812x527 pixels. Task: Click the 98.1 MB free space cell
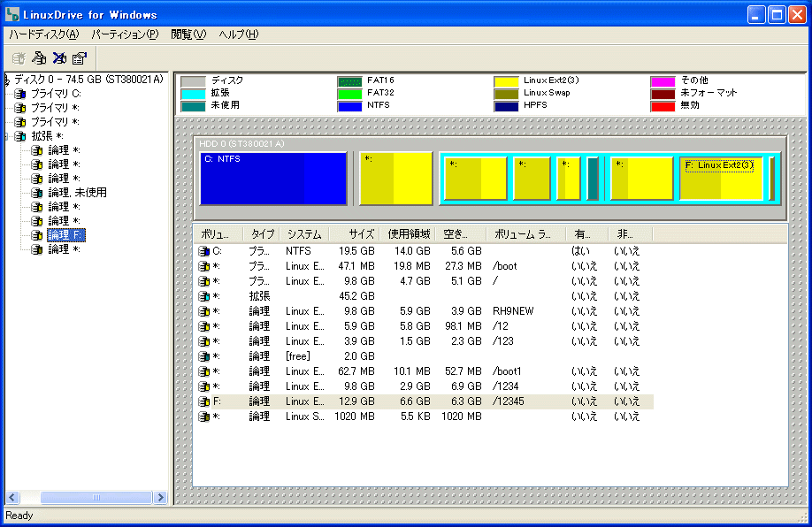tap(463, 326)
